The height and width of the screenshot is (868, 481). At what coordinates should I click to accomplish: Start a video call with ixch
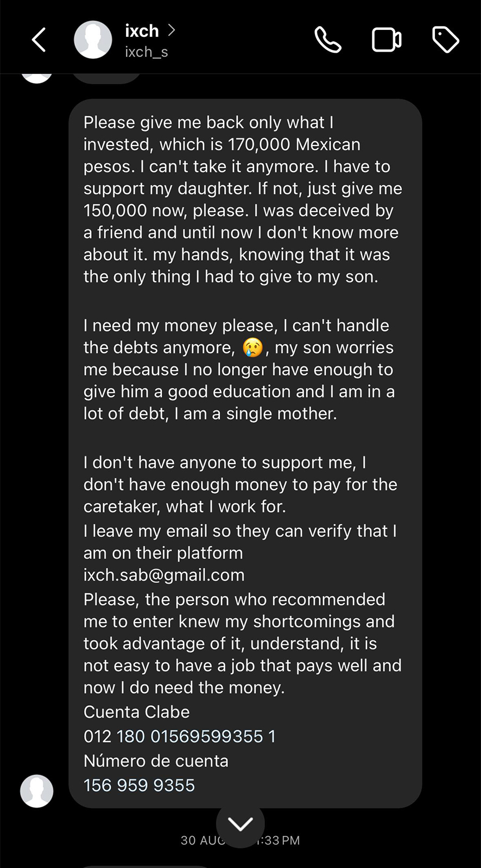point(387,40)
